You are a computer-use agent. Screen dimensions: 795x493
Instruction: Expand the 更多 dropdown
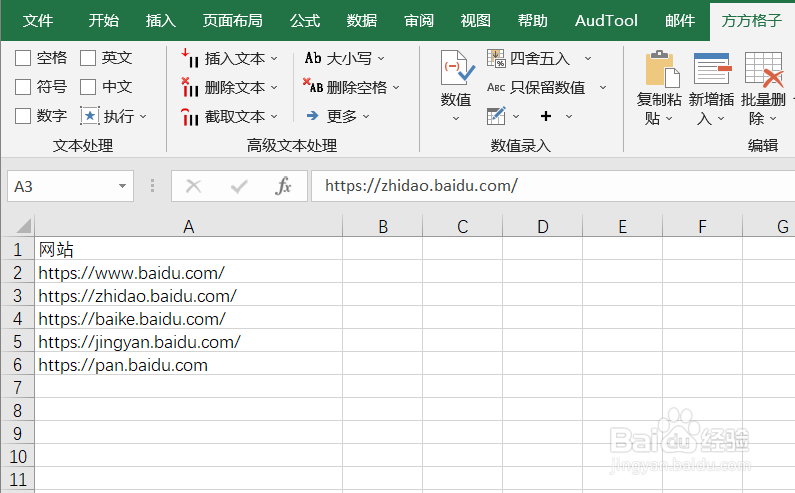tap(366, 117)
